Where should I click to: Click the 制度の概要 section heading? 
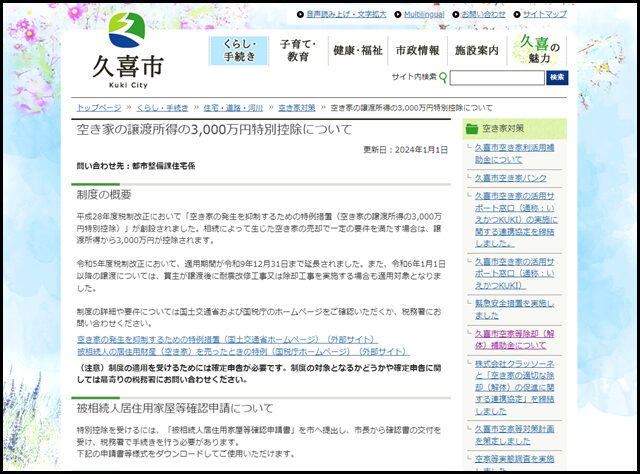point(104,195)
